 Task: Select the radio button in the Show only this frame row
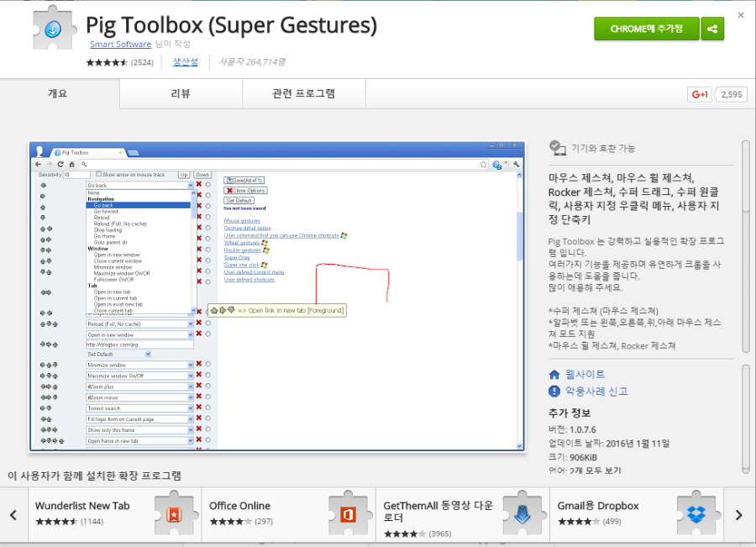[x=207, y=429]
